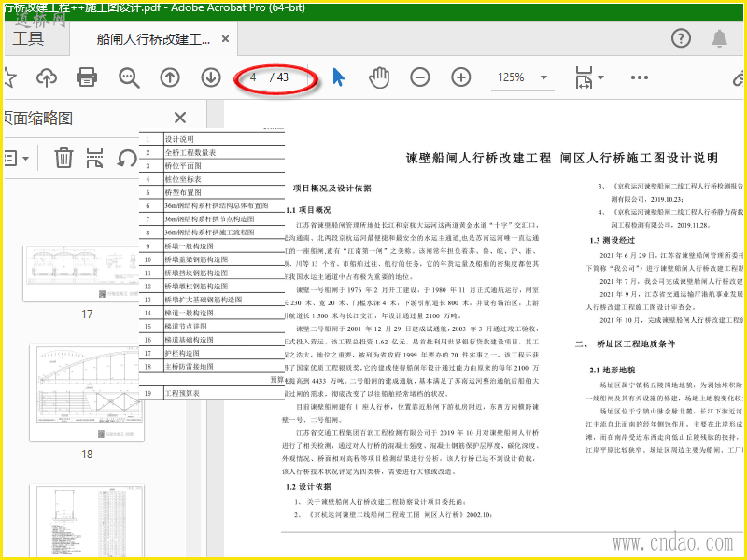This screenshot has height=560, width=747.
Task: Click row 2 全桥工程数量表
Action: coord(212,152)
